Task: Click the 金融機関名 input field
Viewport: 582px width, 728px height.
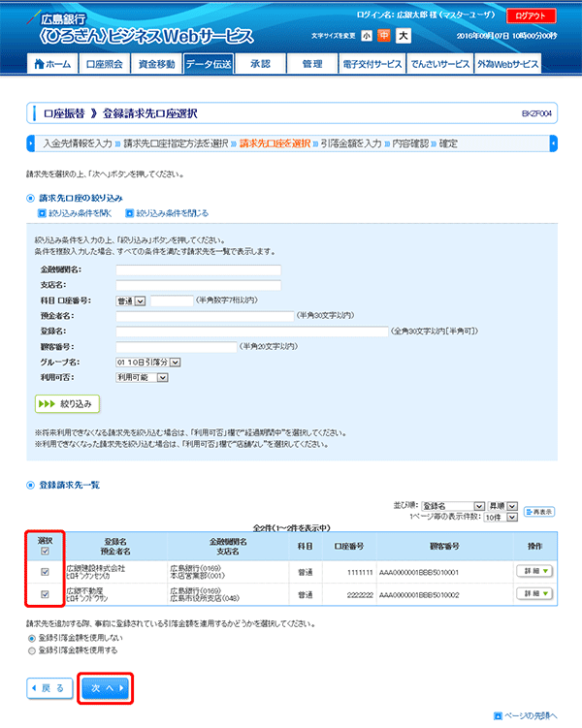Action: tap(198, 270)
